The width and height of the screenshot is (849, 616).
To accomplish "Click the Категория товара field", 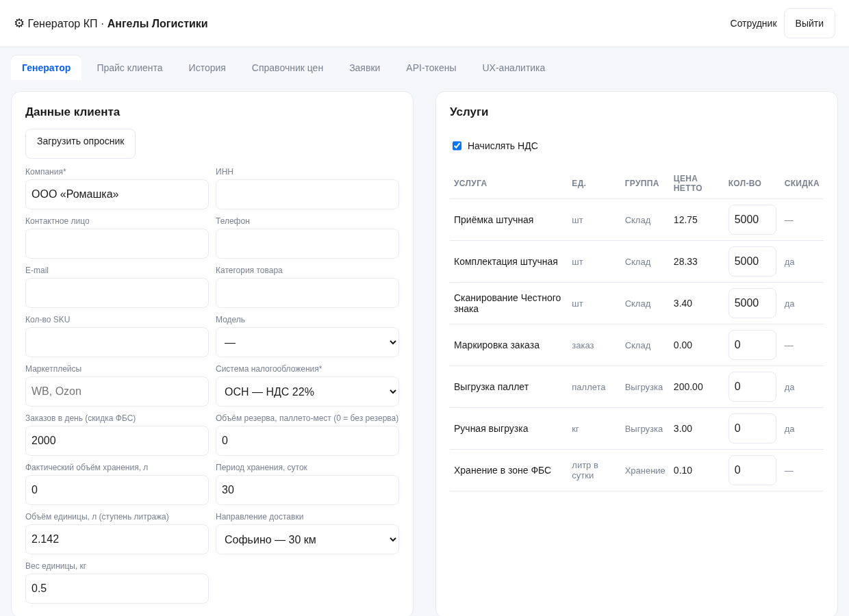I will [307, 293].
